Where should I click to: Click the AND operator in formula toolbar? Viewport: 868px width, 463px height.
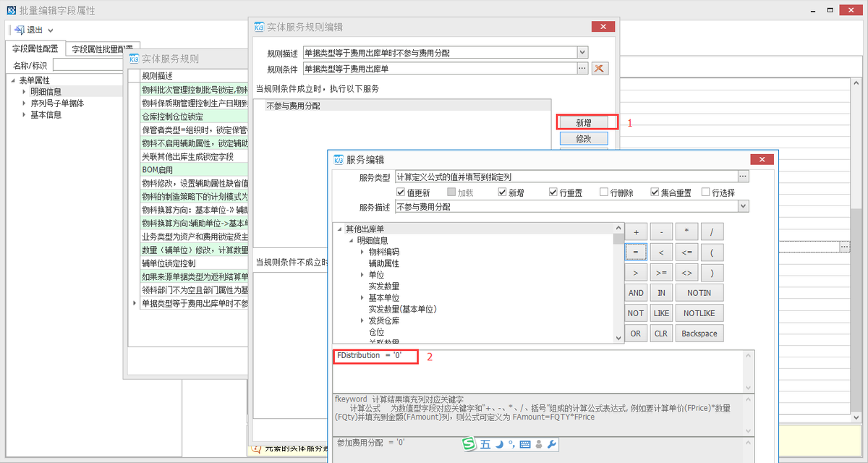[636, 292]
